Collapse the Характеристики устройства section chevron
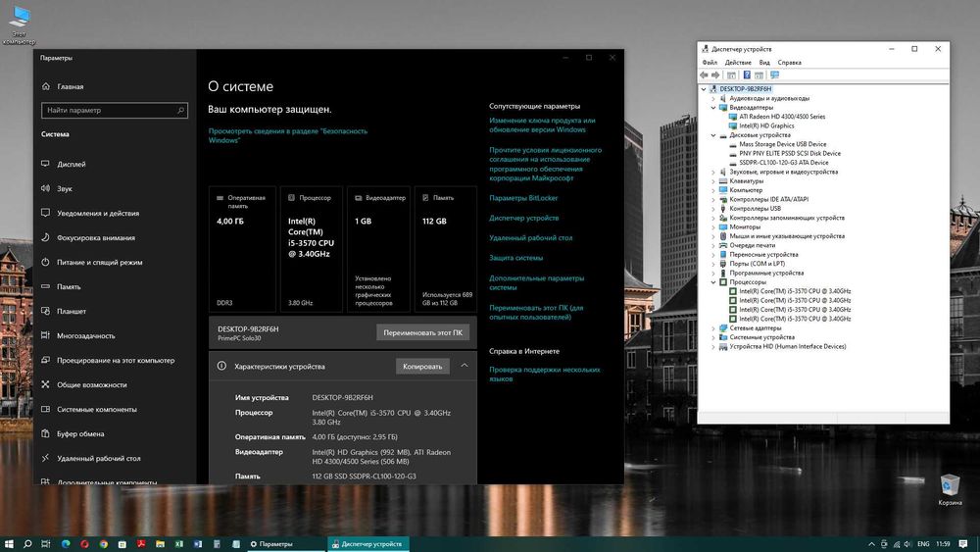The width and height of the screenshot is (980, 552). click(465, 366)
